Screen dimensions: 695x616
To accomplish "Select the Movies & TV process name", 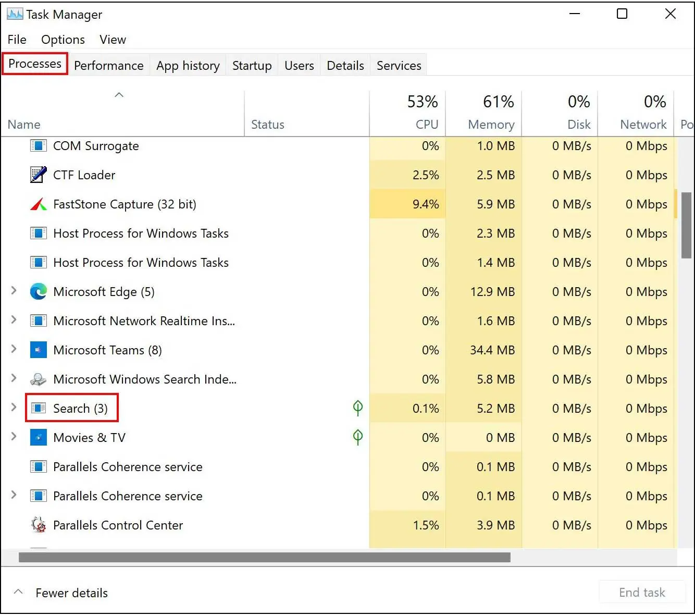I will pyautogui.click(x=89, y=438).
